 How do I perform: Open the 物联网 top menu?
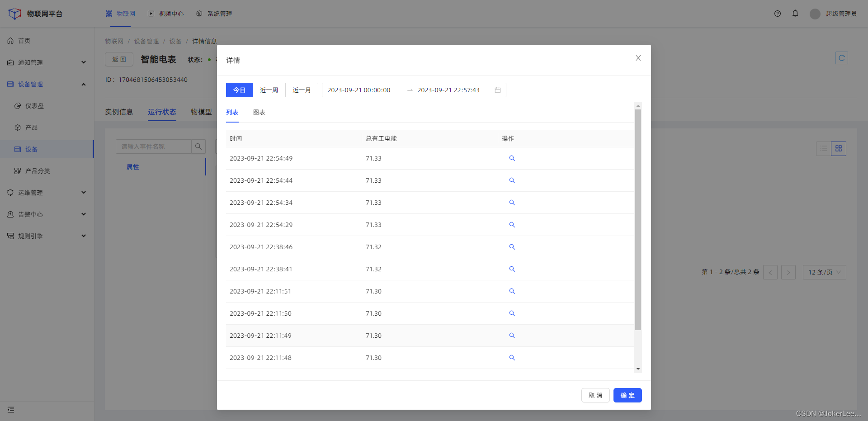(x=120, y=14)
